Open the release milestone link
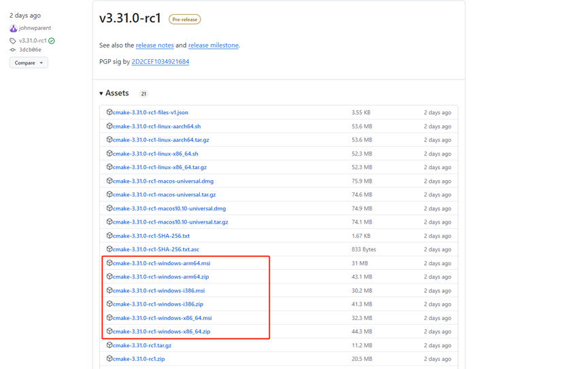The image size is (588, 369). click(213, 45)
